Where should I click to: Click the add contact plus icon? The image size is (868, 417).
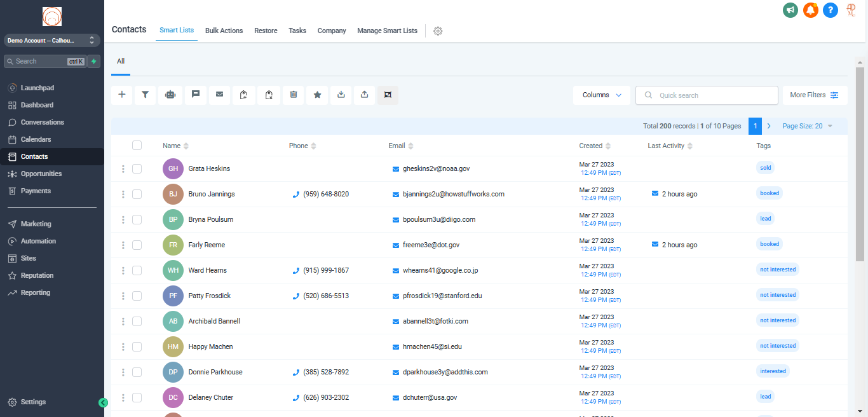point(122,95)
